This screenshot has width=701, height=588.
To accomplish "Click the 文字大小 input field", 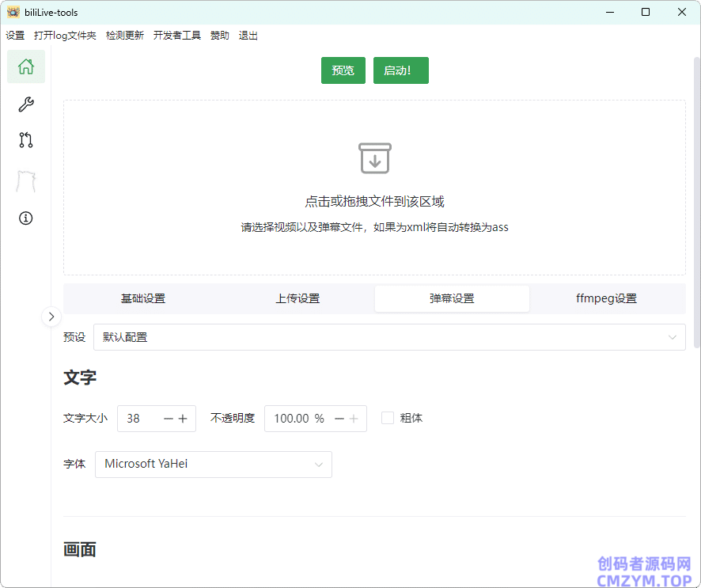I will coord(138,419).
